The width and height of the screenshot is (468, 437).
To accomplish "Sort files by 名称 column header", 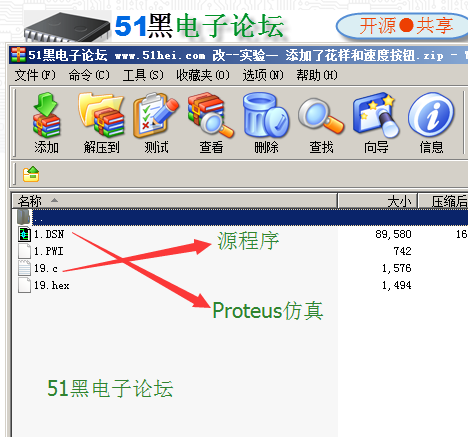I will coord(174,201).
